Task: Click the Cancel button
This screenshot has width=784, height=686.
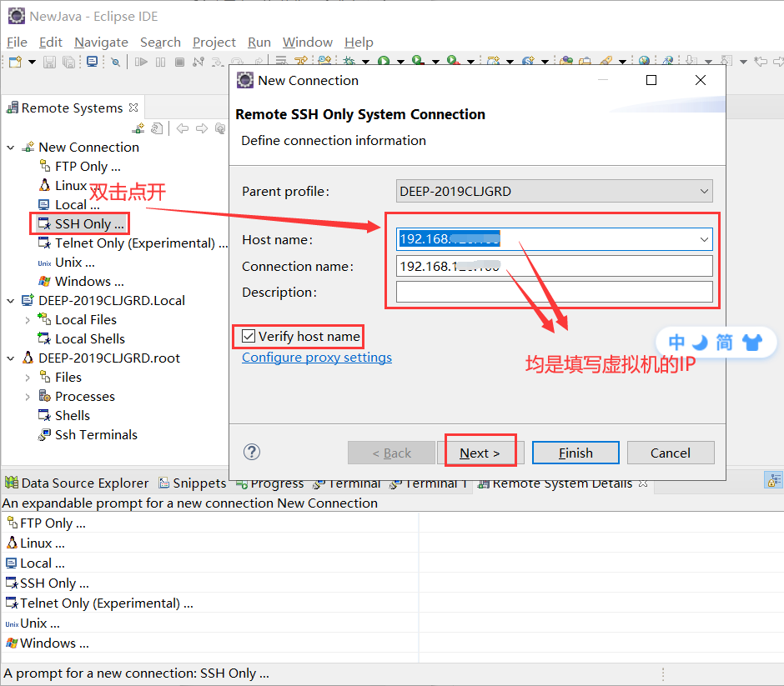Action: pyautogui.click(x=671, y=453)
